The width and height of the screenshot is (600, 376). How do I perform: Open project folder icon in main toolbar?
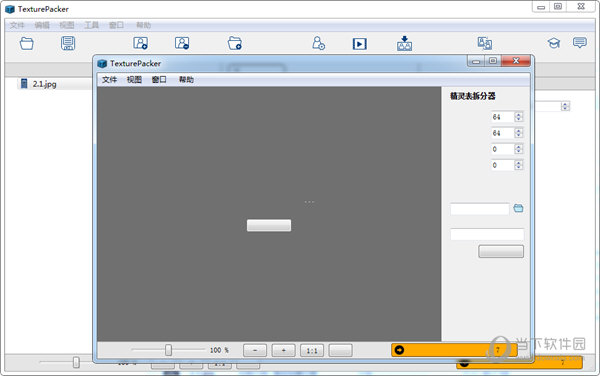point(26,43)
